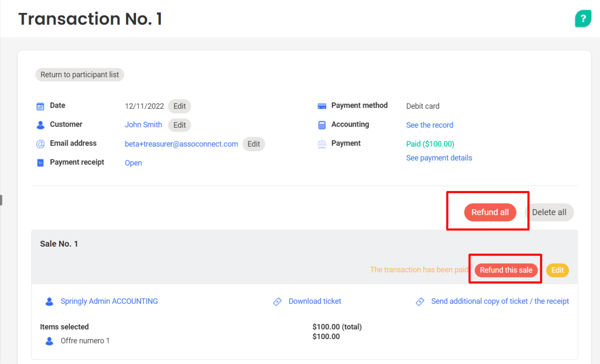Click the Refund this sale button

tap(506, 270)
